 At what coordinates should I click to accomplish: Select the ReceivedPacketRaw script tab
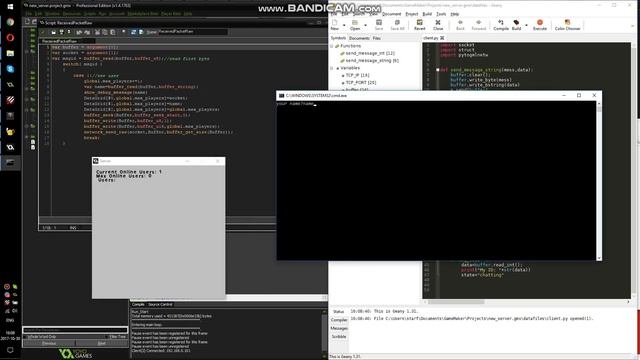59,41
